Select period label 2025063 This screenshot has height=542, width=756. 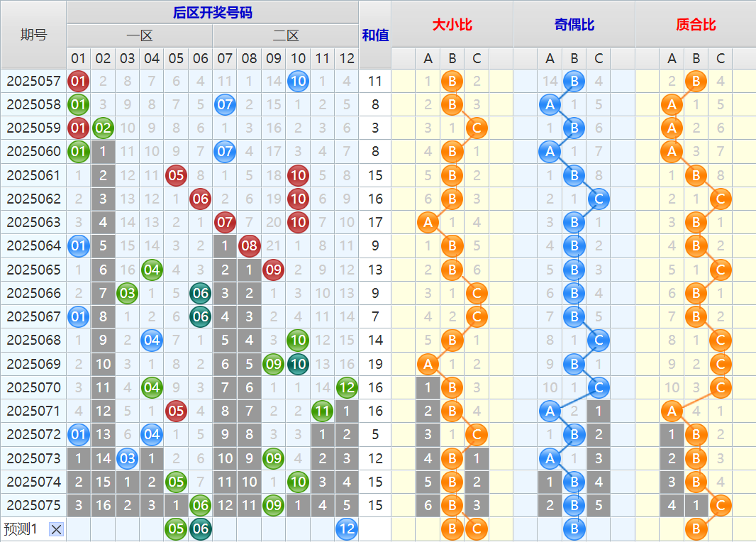point(33,222)
